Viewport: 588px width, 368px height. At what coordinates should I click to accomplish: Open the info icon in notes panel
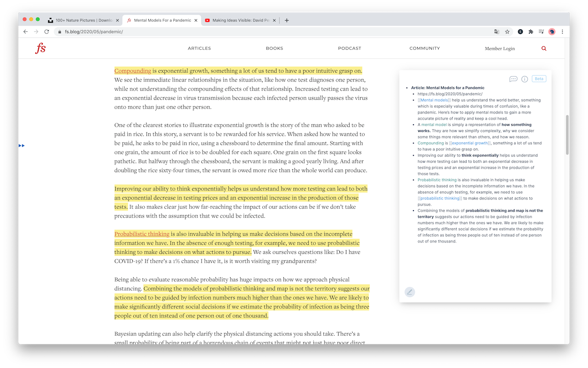click(525, 79)
